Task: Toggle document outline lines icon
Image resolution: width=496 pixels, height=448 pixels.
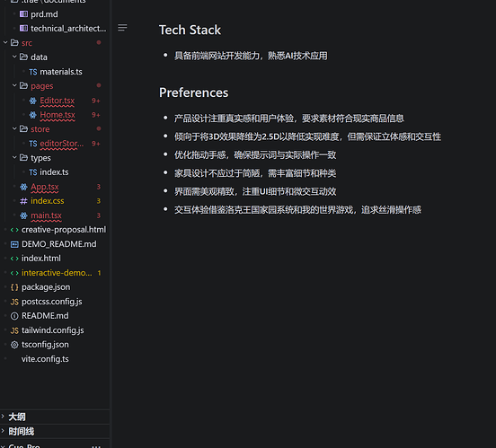Action: coord(122,28)
